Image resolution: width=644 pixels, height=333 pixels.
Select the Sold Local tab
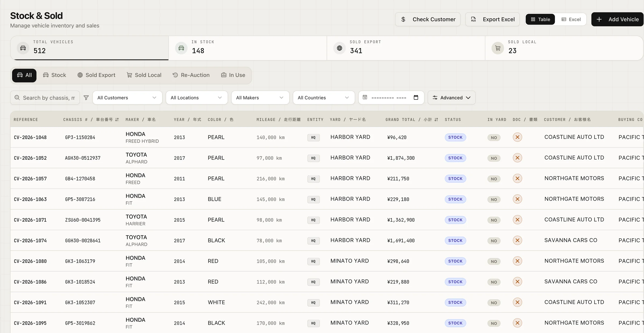[x=144, y=75]
